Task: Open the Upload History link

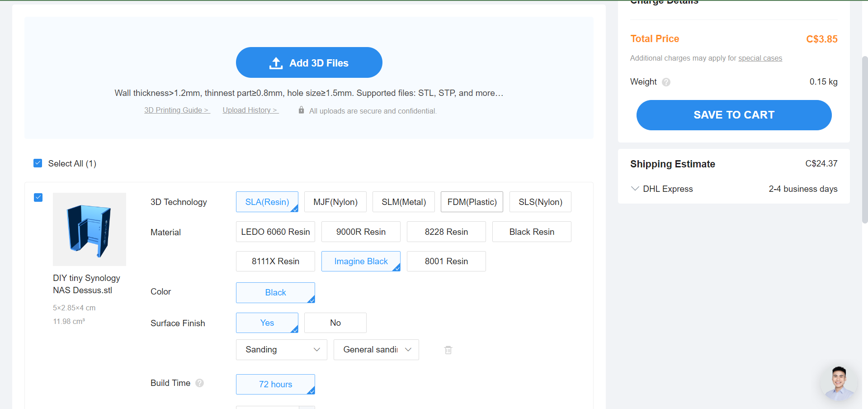Action: click(250, 110)
